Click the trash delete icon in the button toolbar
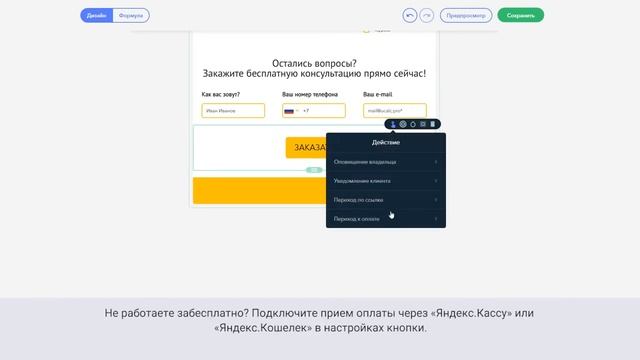The width and height of the screenshot is (640, 360). click(x=433, y=124)
